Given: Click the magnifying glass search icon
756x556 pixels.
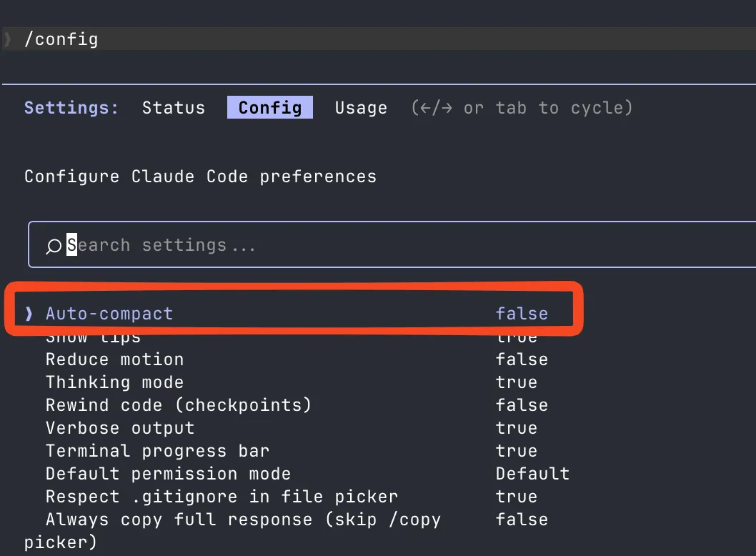Looking at the screenshot, I should 54,245.
